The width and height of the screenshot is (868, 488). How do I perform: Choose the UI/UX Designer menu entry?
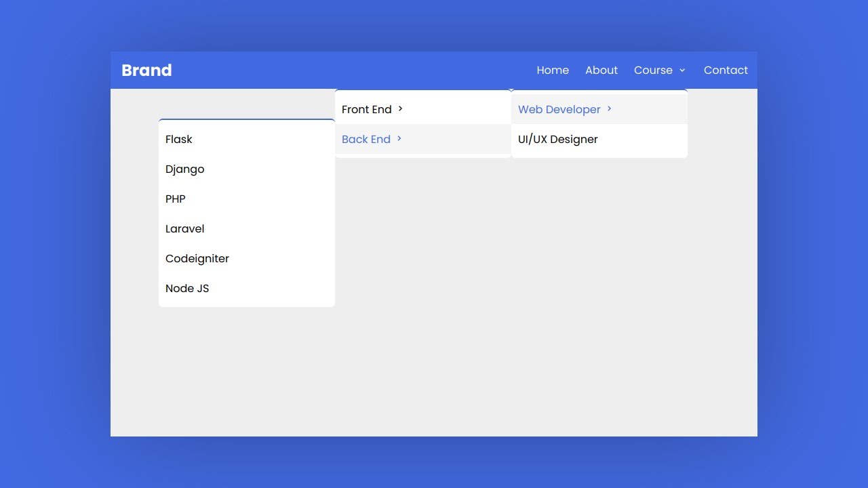click(599, 139)
